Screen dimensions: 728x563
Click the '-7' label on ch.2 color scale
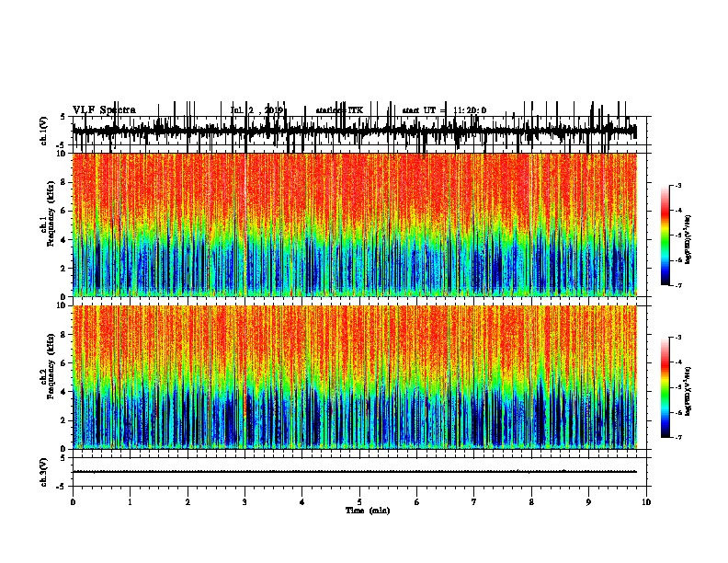677,438
